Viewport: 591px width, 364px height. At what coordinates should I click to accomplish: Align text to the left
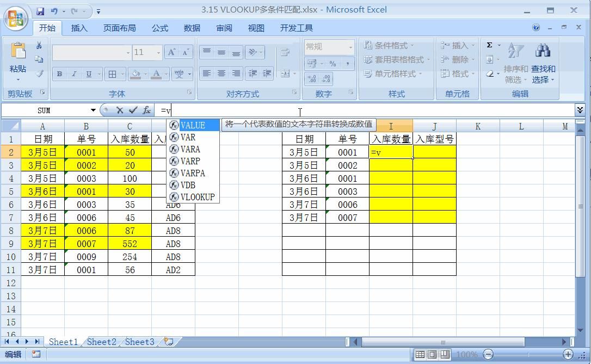tap(206, 73)
